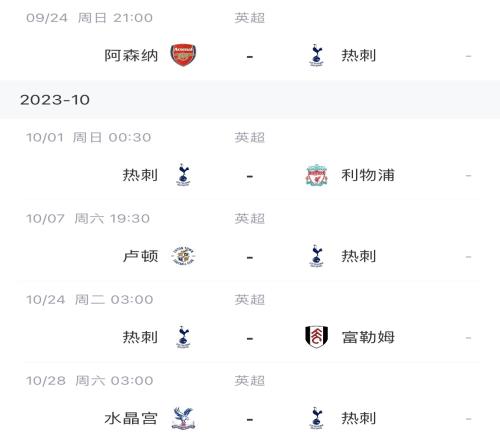Click the 09/24 周日 21:00 match date
The width and height of the screenshot is (500, 440).
pos(89,18)
